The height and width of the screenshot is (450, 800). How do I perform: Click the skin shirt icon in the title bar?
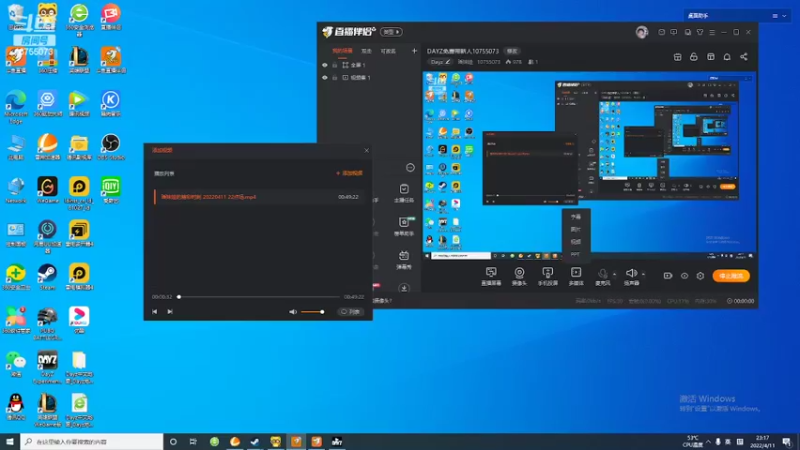pos(700,32)
